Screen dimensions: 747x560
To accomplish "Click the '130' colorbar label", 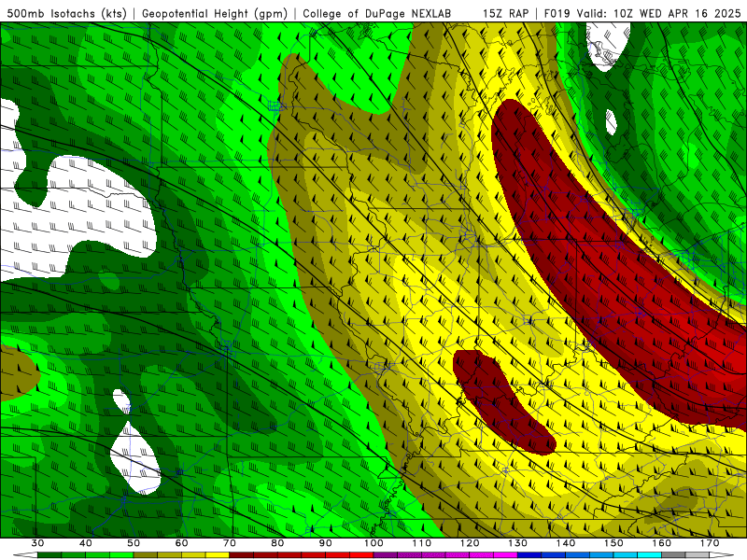I will tap(518, 543).
